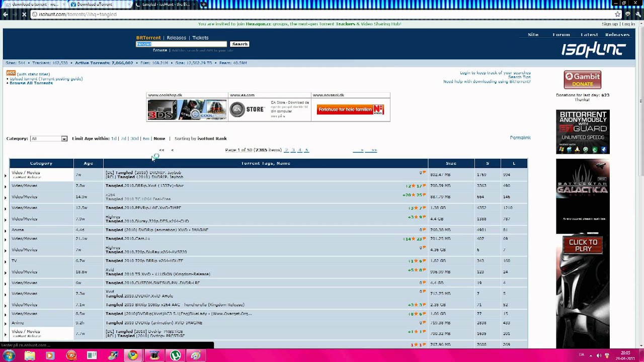Expand the Tangled.2010.Cam row arrow
The width and height of the screenshot is (644, 362).
coord(6,239)
